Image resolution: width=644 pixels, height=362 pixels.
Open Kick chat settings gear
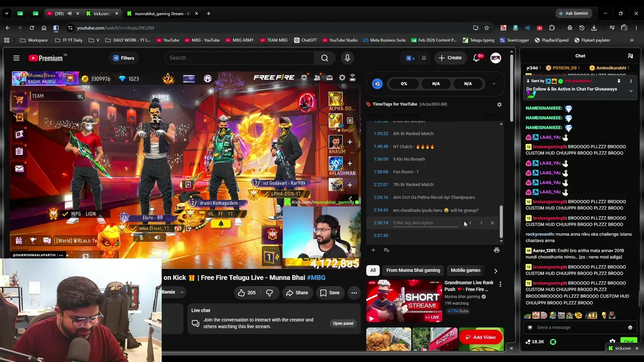(612, 342)
